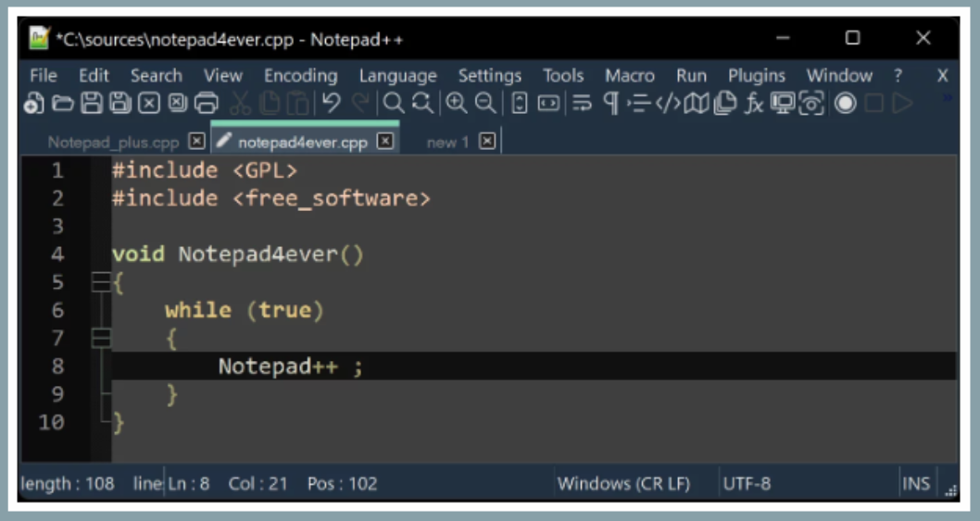Open Find with the magnifier icon

click(393, 103)
